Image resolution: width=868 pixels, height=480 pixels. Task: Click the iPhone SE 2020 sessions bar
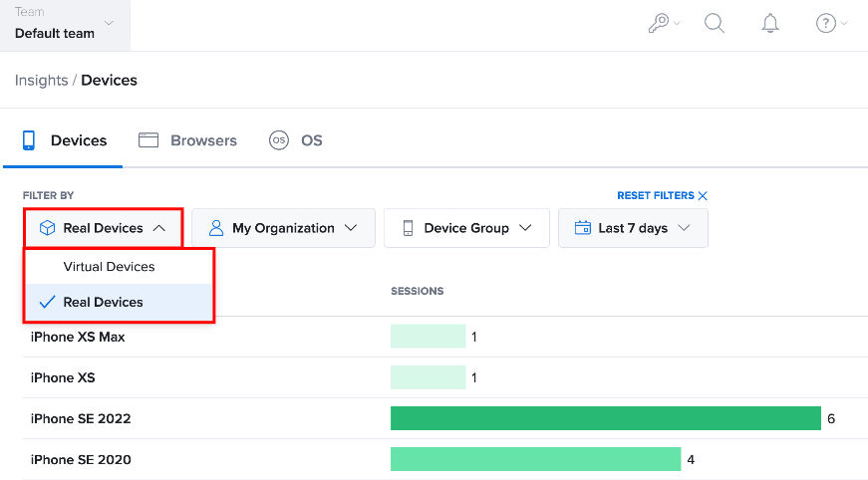click(x=536, y=459)
